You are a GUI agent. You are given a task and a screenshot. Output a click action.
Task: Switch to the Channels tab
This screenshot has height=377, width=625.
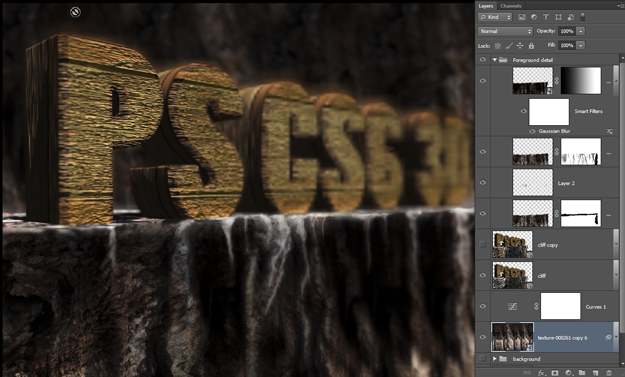(x=511, y=6)
